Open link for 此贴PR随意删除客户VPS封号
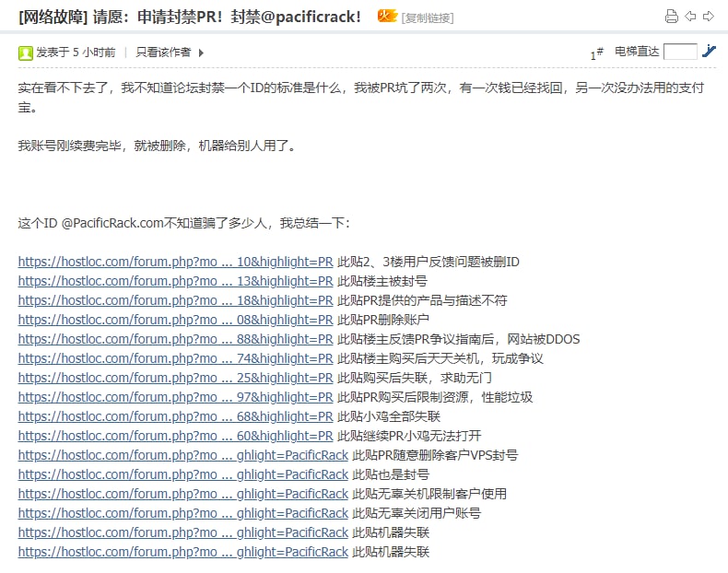The height and width of the screenshot is (573, 728). pyautogui.click(x=183, y=455)
